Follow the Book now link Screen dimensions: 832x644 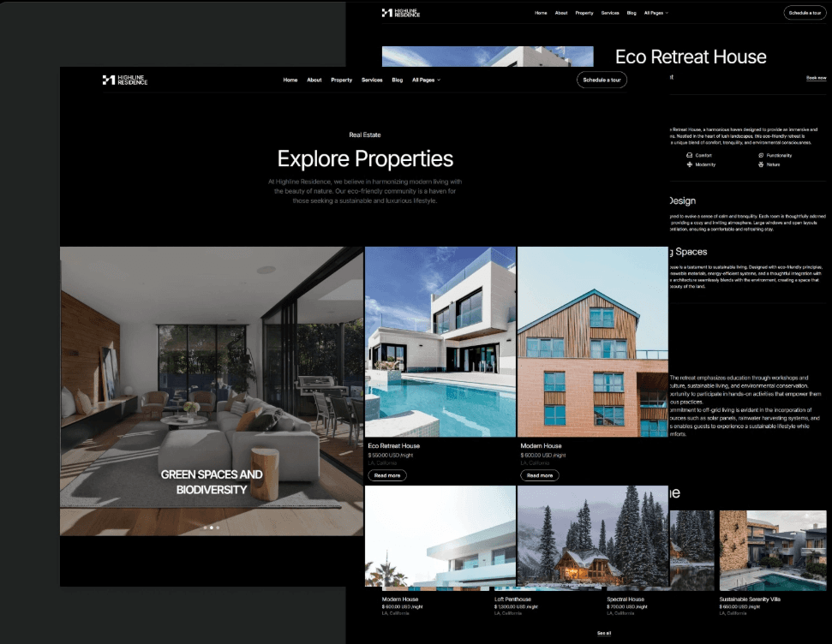[x=816, y=78]
